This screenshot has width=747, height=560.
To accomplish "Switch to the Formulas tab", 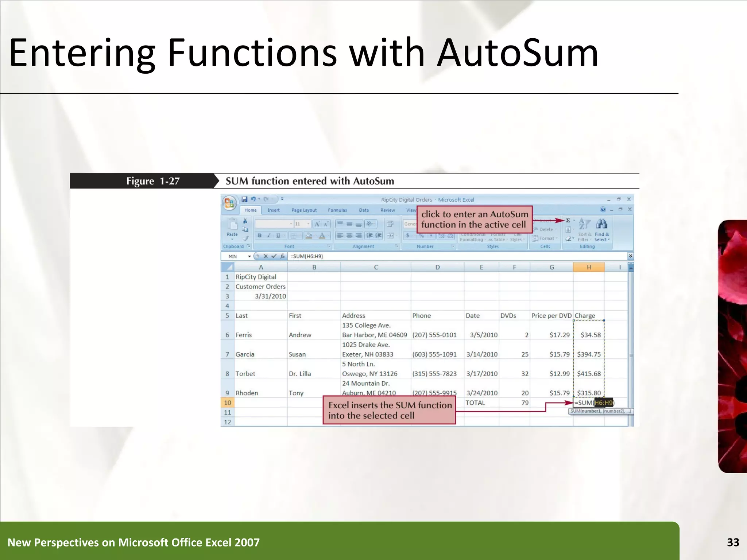I will point(337,210).
